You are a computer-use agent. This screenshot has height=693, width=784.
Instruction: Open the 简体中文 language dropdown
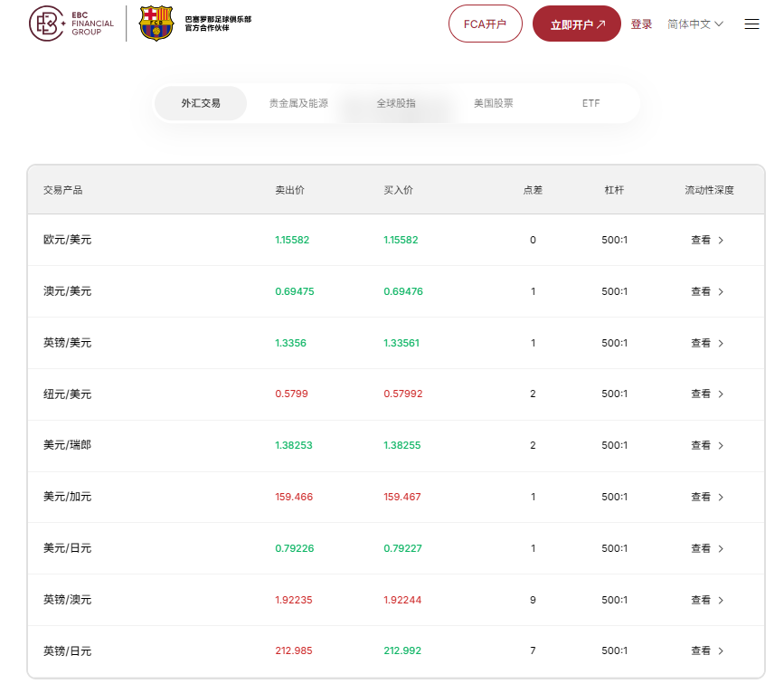pyautogui.click(x=687, y=24)
